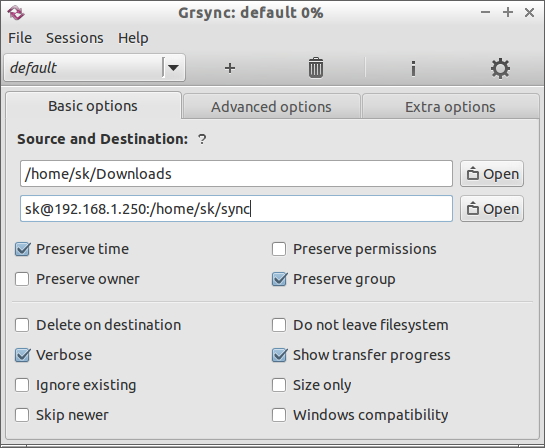Click the plus icon to add session
This screenshot has width=545, height=448.
230,68
